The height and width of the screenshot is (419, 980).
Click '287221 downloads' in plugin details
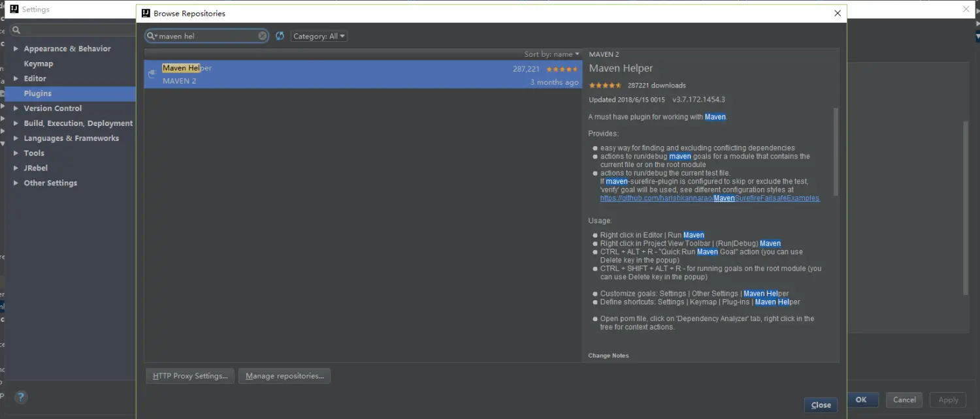coord(657,85)
